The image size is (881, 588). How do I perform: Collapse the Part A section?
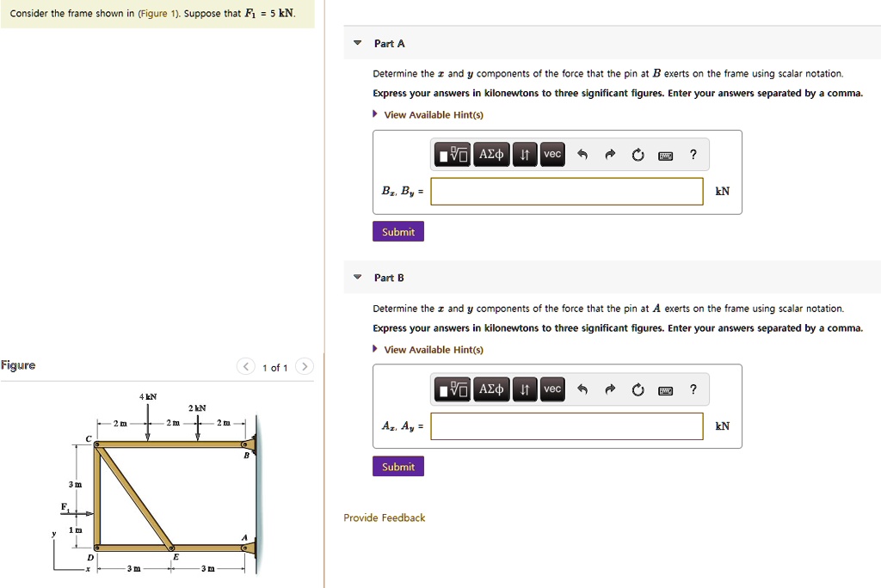click(x=356, y=43)
